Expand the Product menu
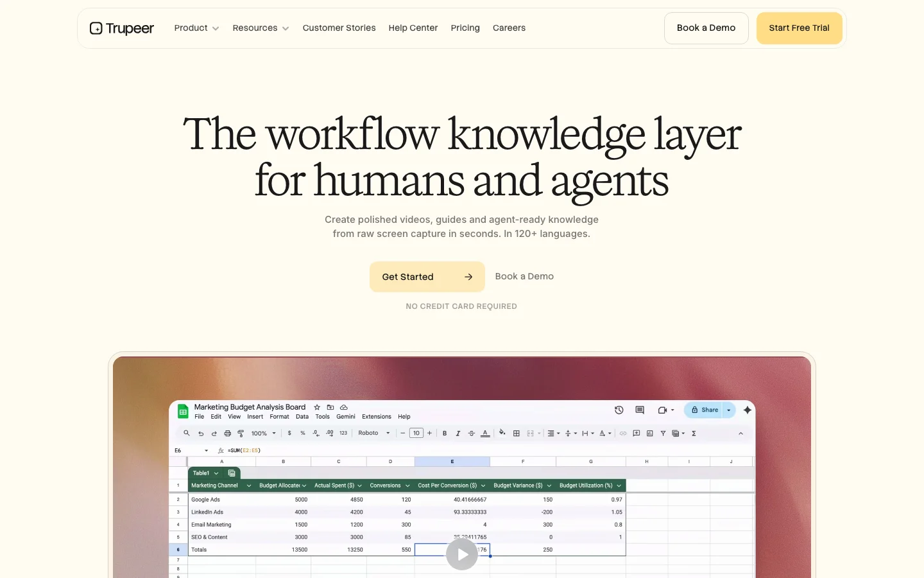This screenshot has width=924, height=578. [x=196, y=28]
